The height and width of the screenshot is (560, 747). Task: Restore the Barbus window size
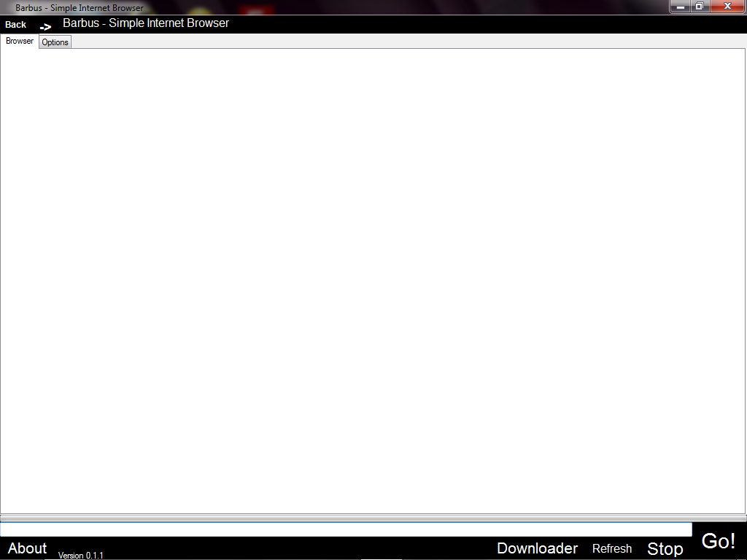click(x=700, y=6)
